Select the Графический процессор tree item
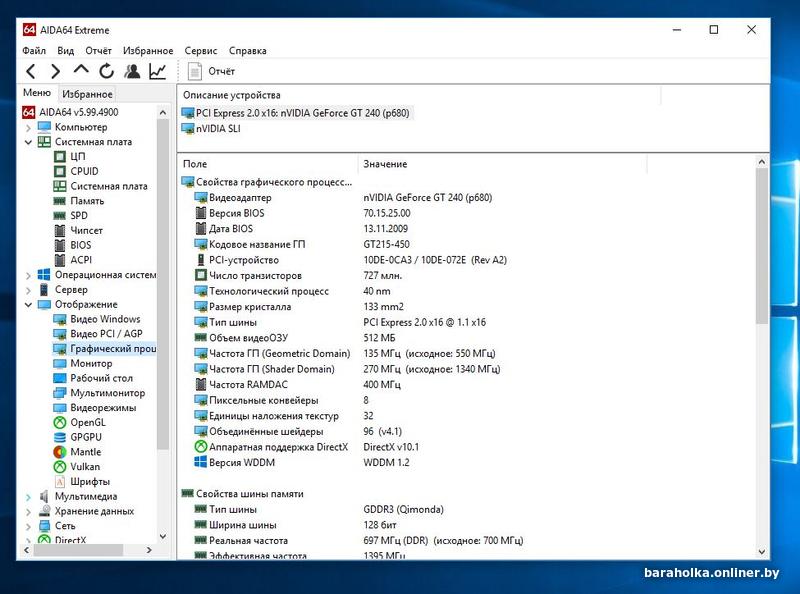Viewport: 800px width, 594px height. [x=105, y=349]
